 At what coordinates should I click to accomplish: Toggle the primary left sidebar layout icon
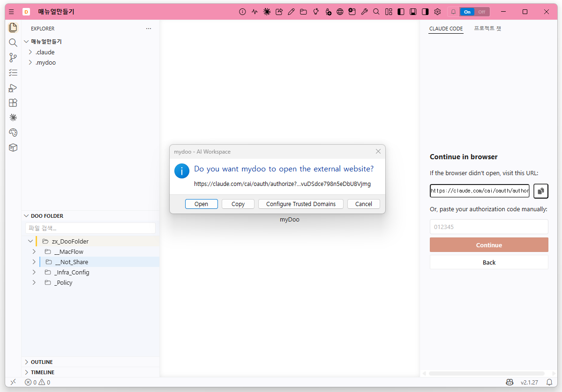click(x=401, y=12)
